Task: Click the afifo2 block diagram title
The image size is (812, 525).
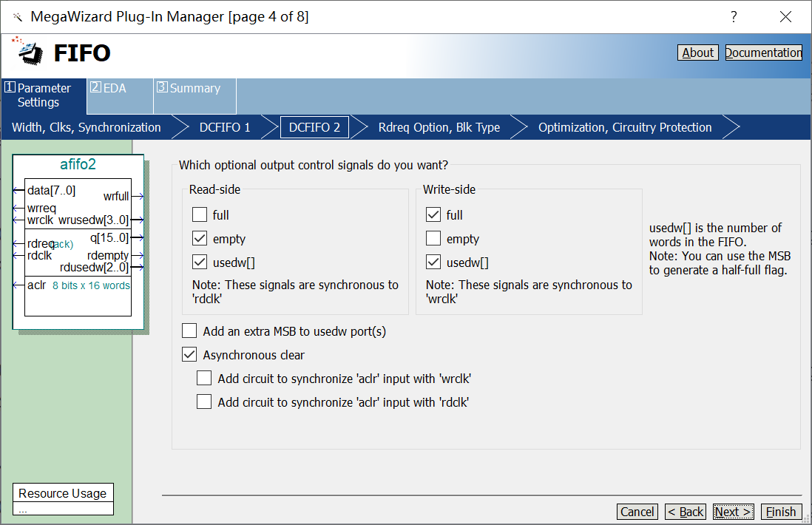Action: click(78, 164)
